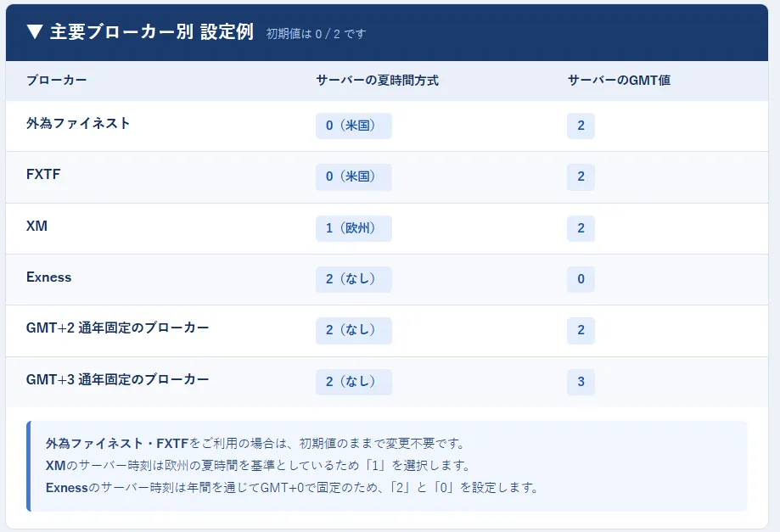Click GMT value 3 in GMT+3 row
Screen dimensions: 780x532
581,382
